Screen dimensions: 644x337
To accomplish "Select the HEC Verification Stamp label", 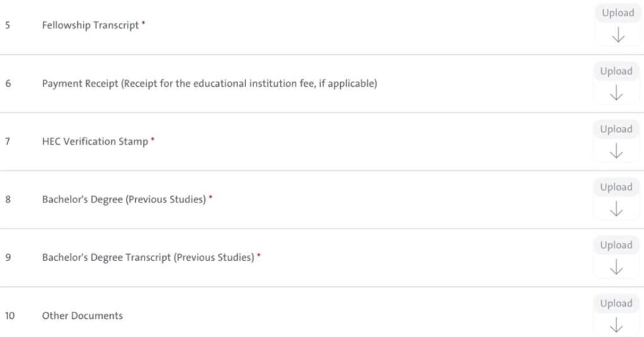I will [95, 141].
